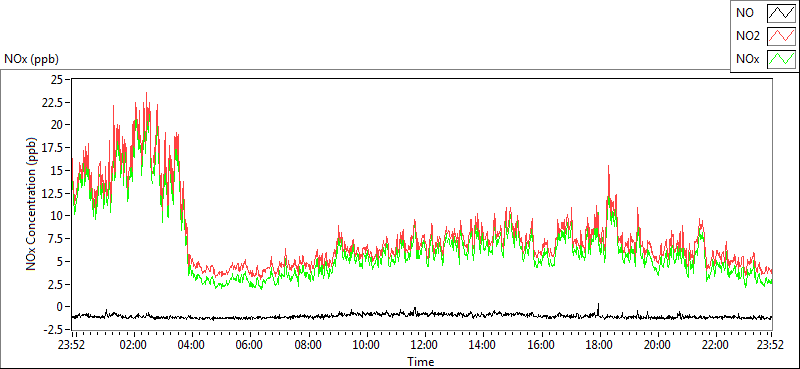The width and height of the screenshot is (800, 369).
Task: Click the rightmost 23:52 x-axis time
Action: pos(771,345)
